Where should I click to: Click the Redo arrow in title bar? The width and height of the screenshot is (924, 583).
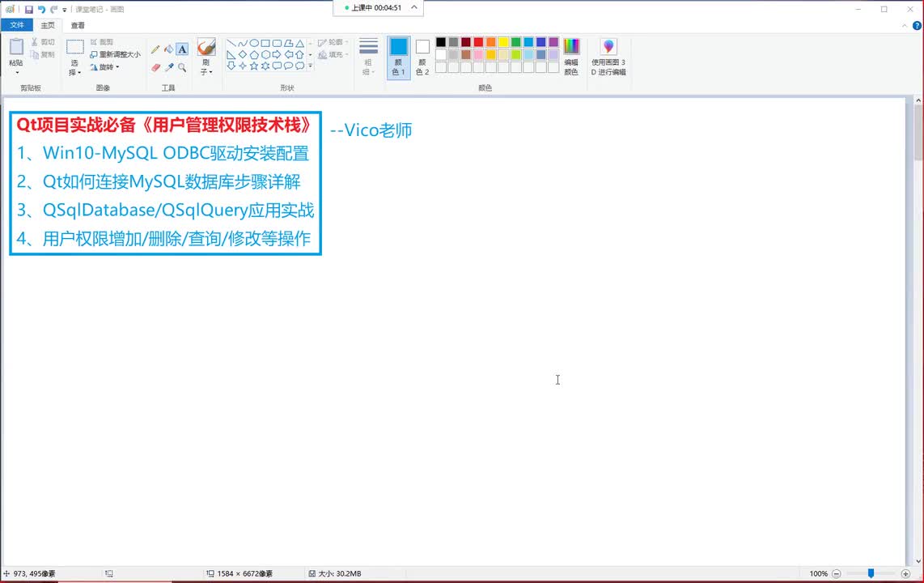point(53,10)
